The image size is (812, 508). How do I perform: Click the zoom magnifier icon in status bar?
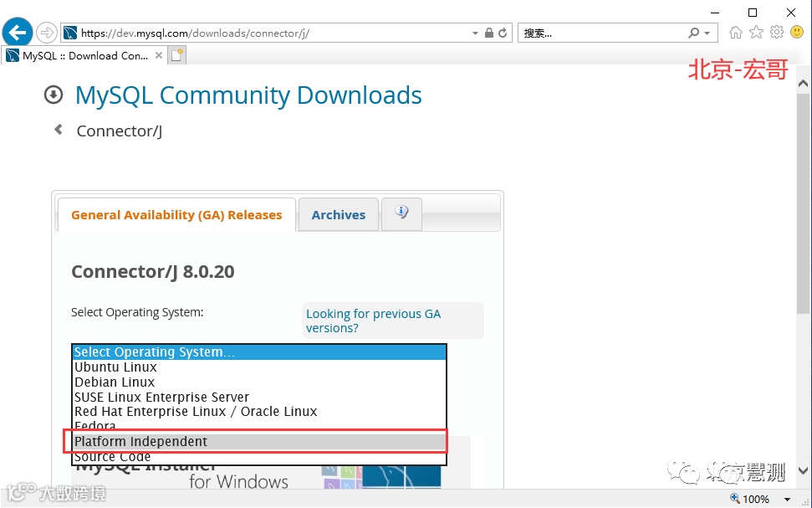tap(735, 499)
